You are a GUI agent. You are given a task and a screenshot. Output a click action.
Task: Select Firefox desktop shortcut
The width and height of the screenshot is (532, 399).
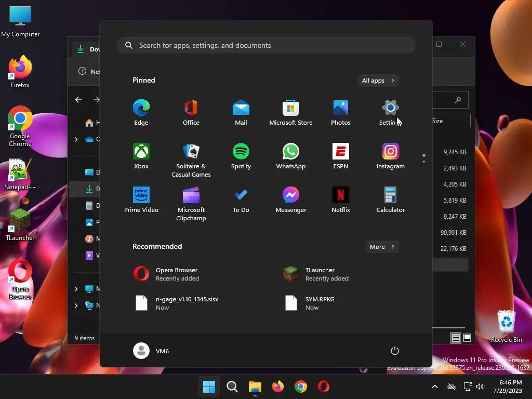[20, 72]
